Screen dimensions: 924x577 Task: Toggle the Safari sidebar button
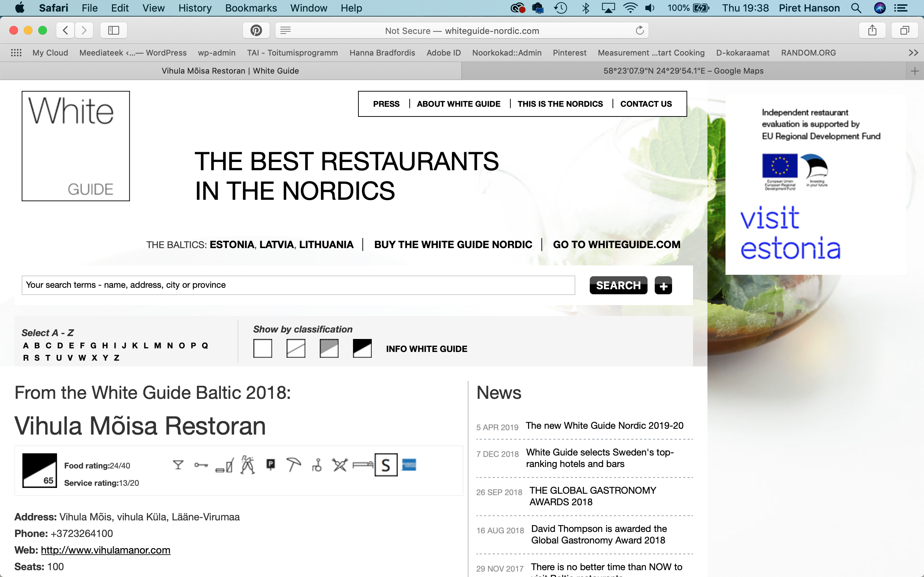pos(113,31)
